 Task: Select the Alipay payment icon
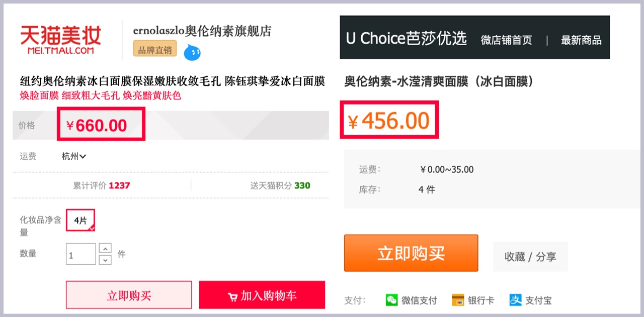tap(516, 300)
